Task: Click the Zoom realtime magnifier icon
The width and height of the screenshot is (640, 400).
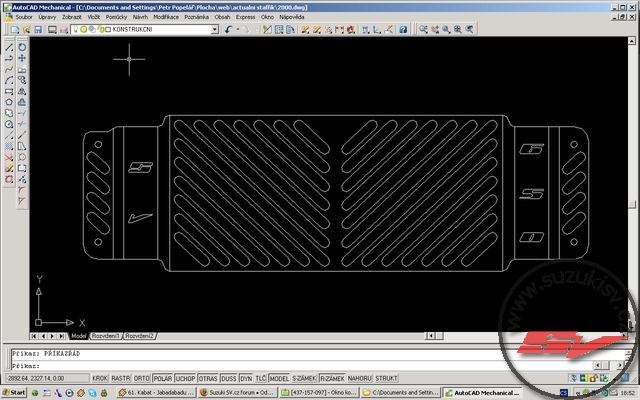Action: 423,29
